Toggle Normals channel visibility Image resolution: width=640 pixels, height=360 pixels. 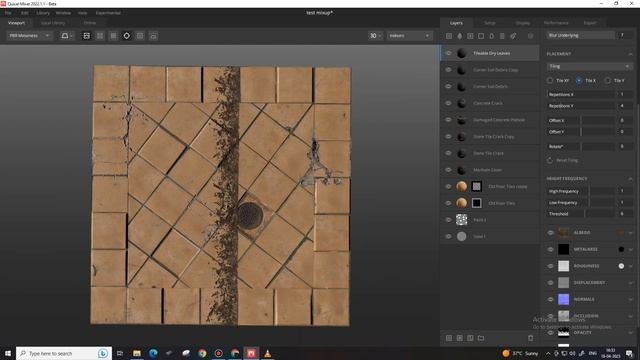pyautogui.click(x=551, y=299)
